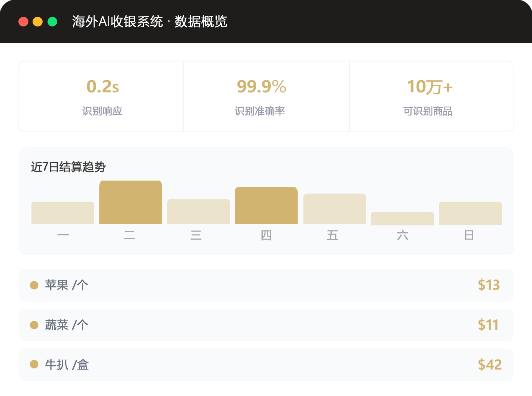532x396 pixels.
Task: Click the yellow minimize window button
Action: tap(38, 21)
